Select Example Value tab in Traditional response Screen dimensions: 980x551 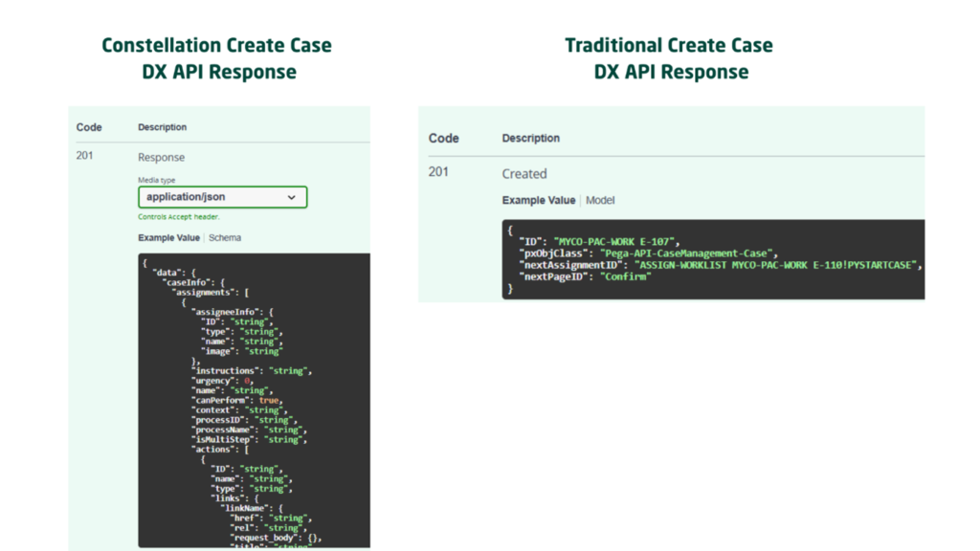point(539,200)
